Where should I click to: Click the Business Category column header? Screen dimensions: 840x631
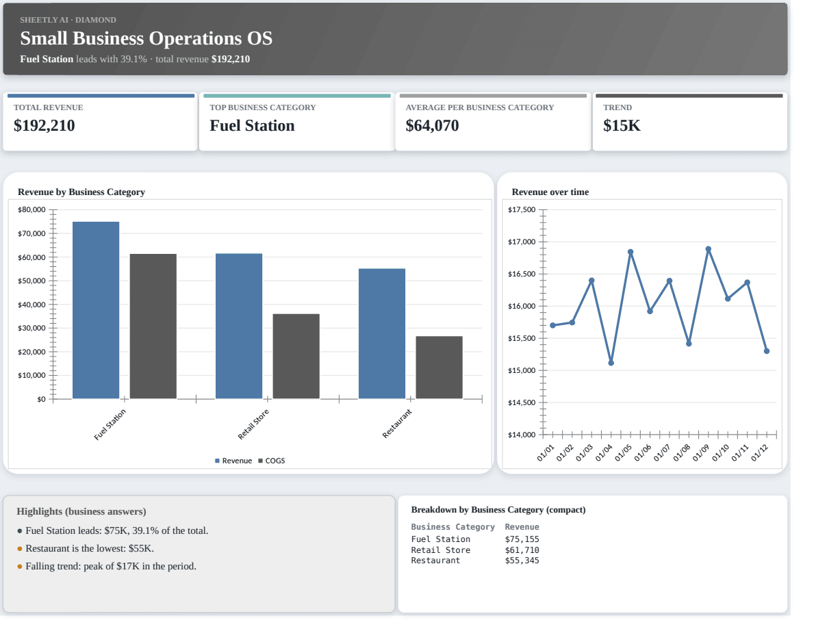453,527
